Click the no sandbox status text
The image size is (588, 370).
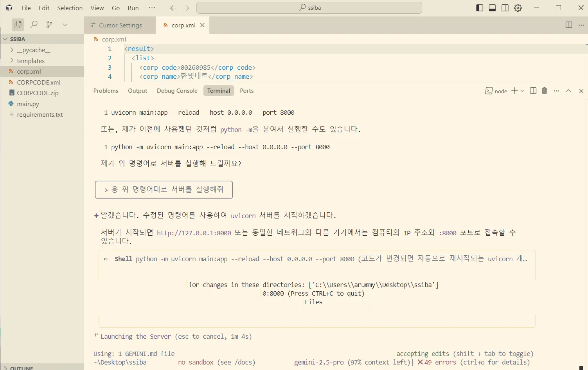[196, 363]
